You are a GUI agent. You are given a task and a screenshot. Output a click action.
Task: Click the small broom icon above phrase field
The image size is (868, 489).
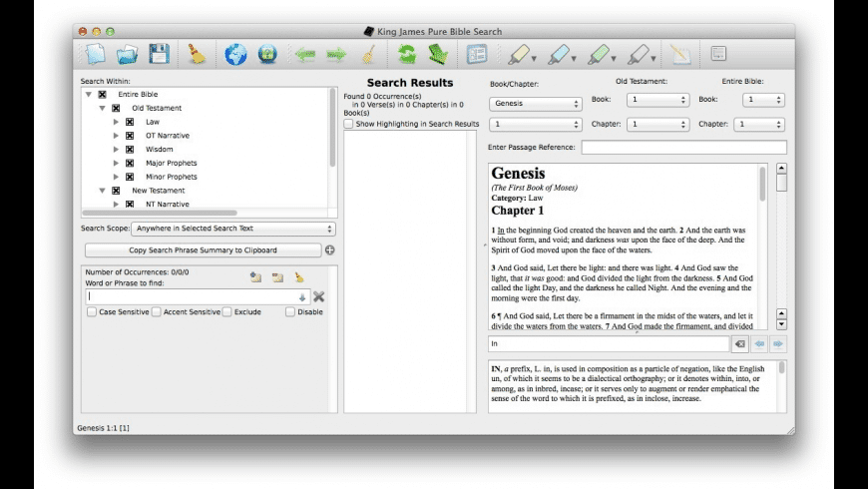(x=299, y=276)
